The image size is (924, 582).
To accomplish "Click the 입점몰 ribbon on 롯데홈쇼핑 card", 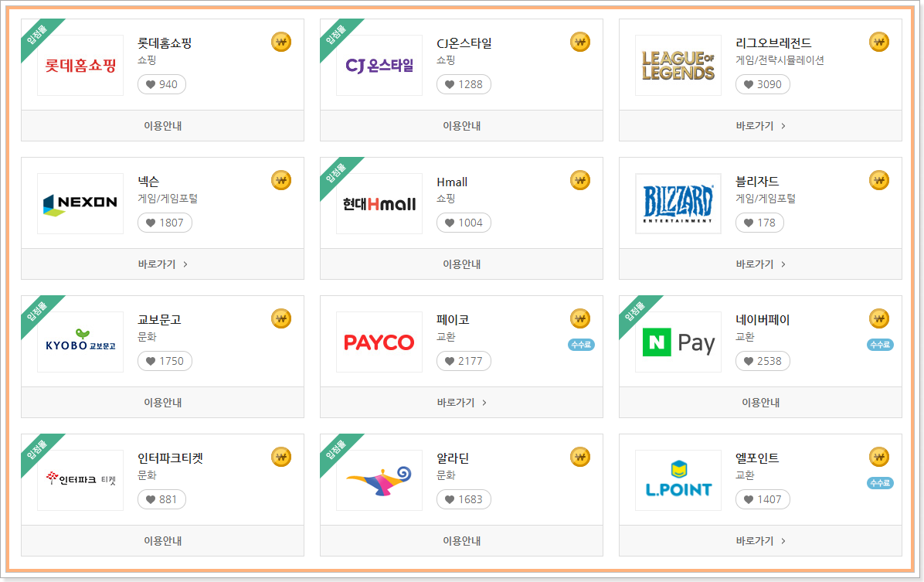I will coord(36,35).
